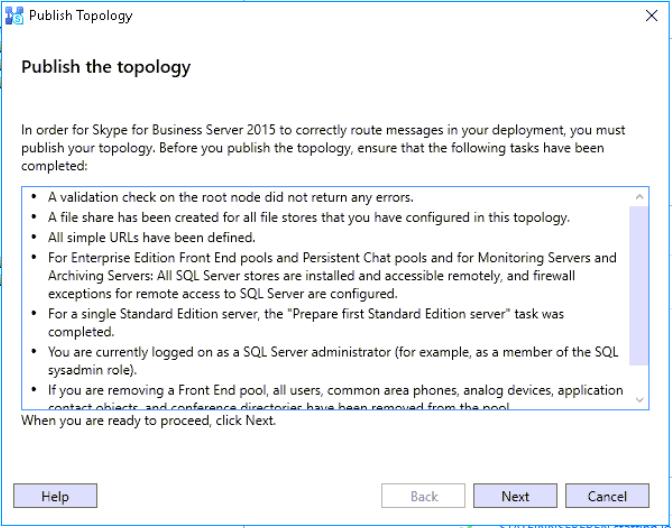Image resolution: width=672 pixels, height=528 pixels.
Task: Click 'For a single Standard Edition server' item
Action: [x=306, y=322]
